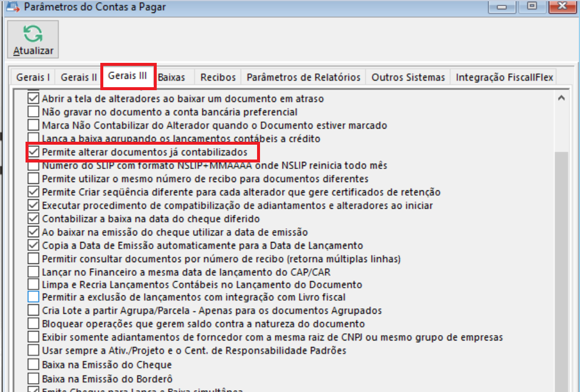Toggle Ao baixar na emissão do cheque utilizar data
The height and width of the screenshot is (392, 580).
click(x=33, y=232)
